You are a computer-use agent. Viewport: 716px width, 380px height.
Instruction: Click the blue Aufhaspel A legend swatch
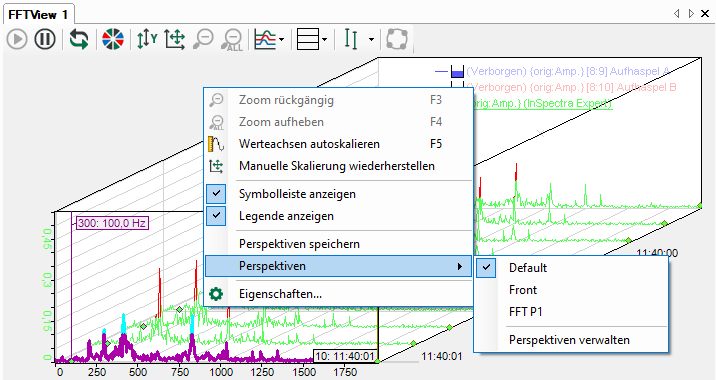[x=457, y=72]
